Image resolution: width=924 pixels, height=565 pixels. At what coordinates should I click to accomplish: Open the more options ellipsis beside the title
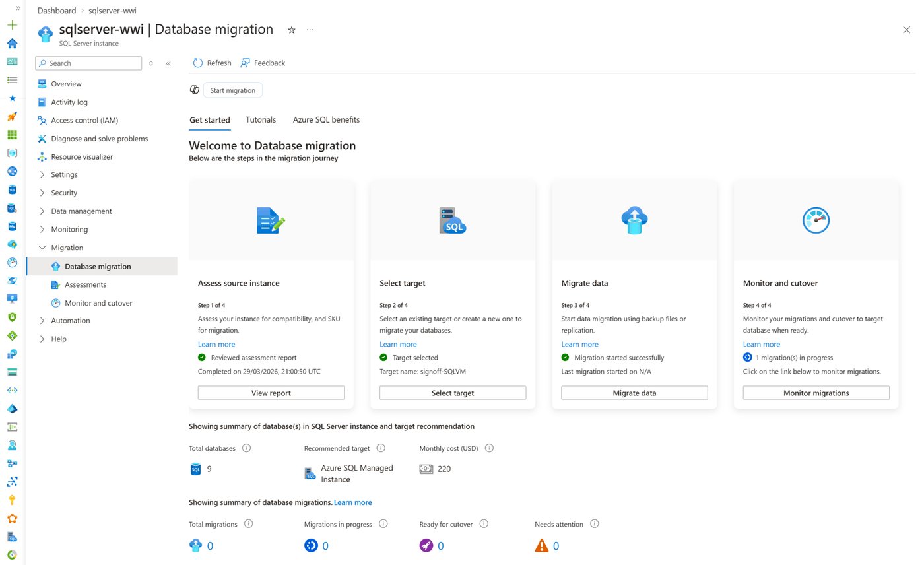(x=310, y=30)
